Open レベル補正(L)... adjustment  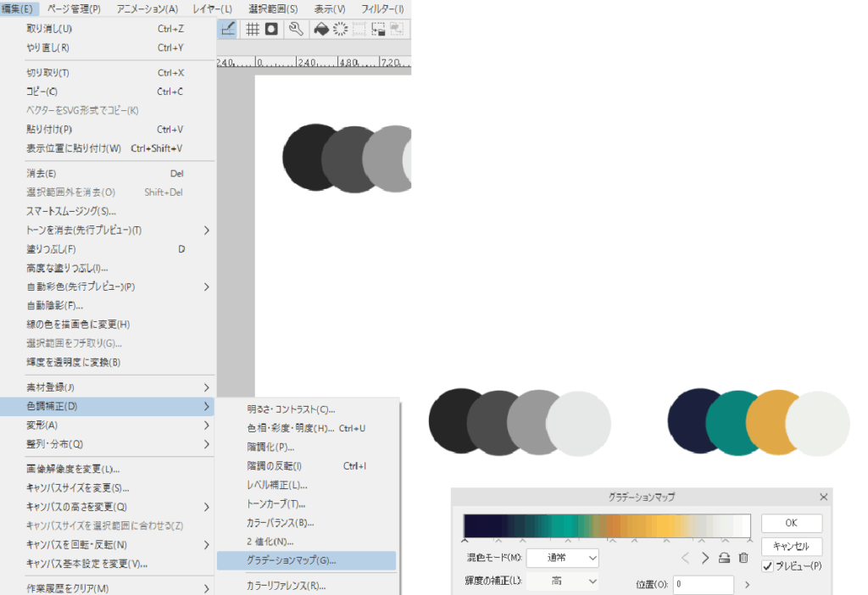307,485
